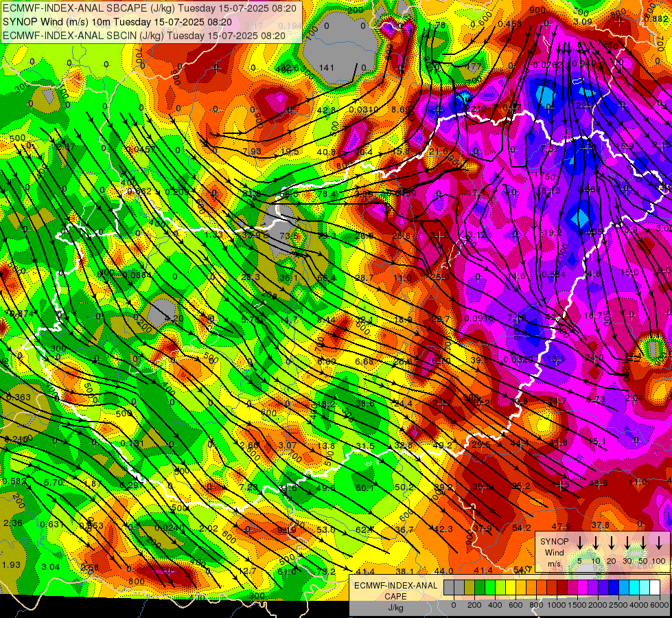Click the 'CAPE' legend label
Screen dimensions: 672x618
[395, 596]
